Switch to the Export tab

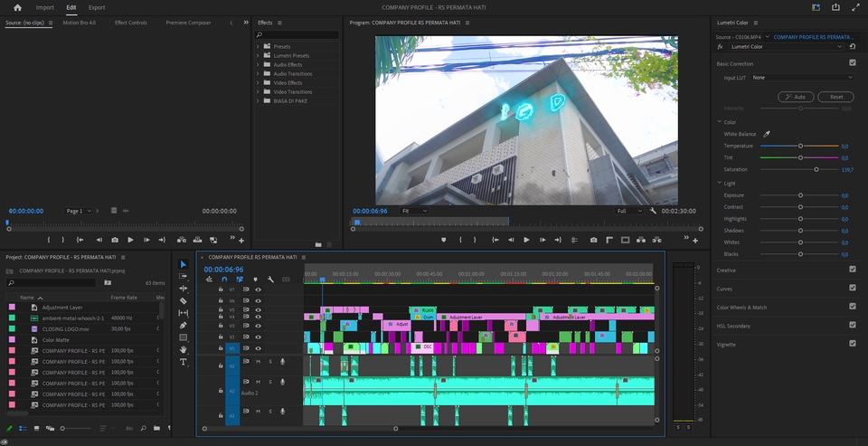97,8
